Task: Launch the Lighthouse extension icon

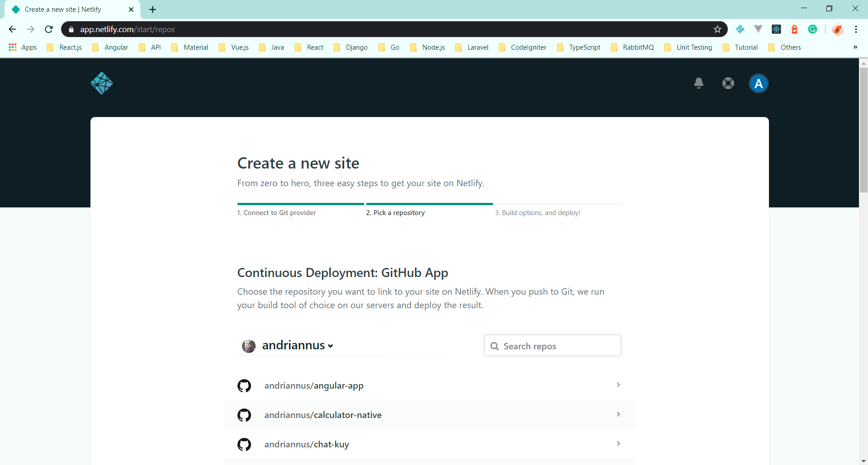Action: coord(795,29)
